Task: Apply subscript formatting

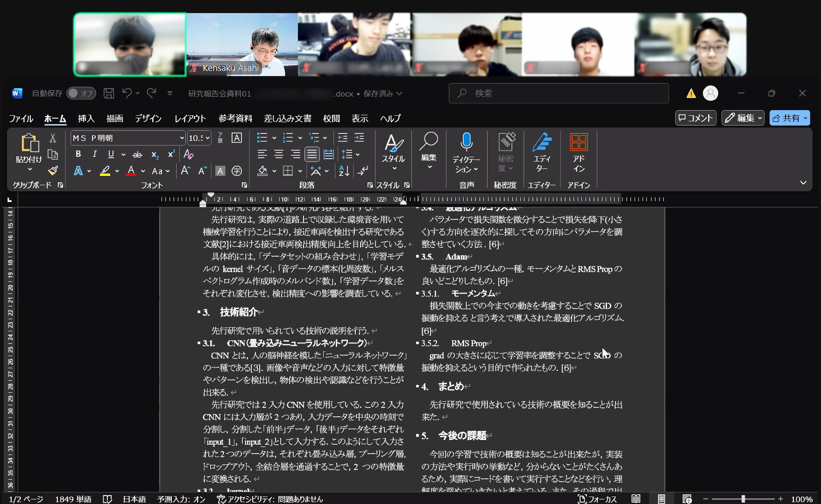Action: coord(155,154)
